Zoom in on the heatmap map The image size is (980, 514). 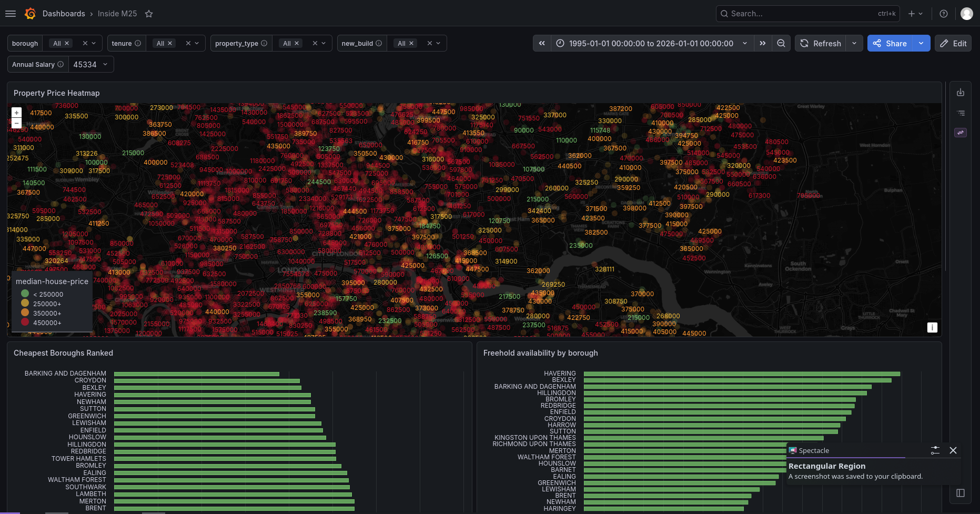pyautogui.click(x=17, y=113)
